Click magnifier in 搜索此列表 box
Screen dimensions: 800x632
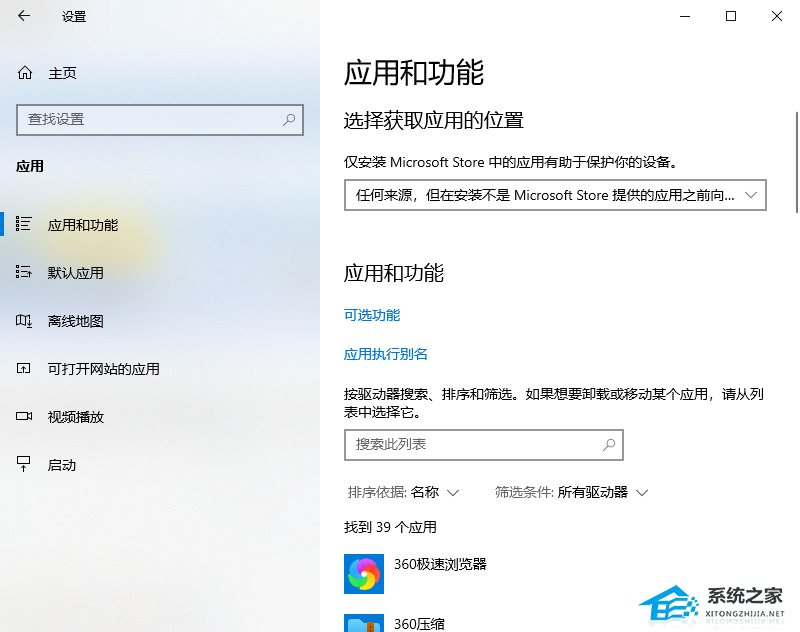(x=609, y=445)
